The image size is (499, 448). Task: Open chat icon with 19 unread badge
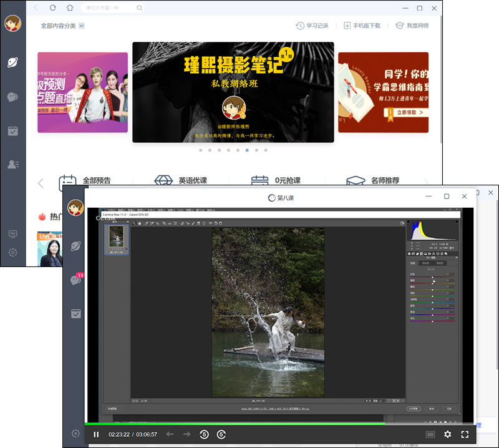coord(75,280)
